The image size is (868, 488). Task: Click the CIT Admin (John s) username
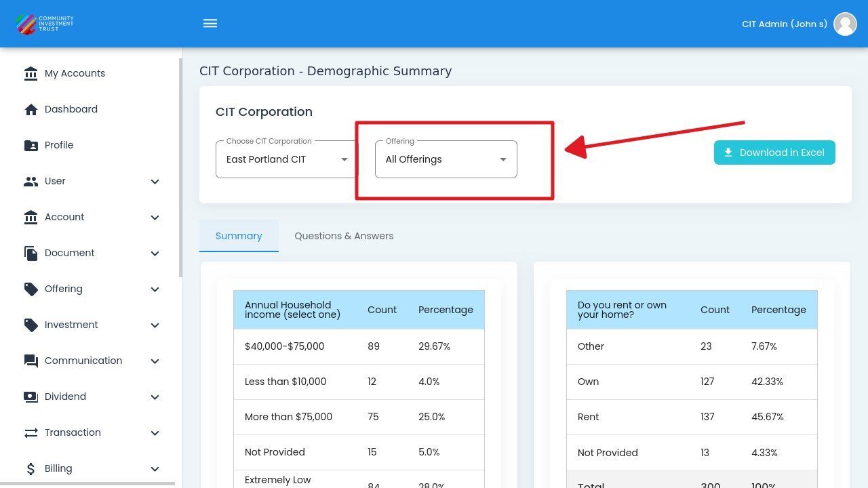(784, 24)
